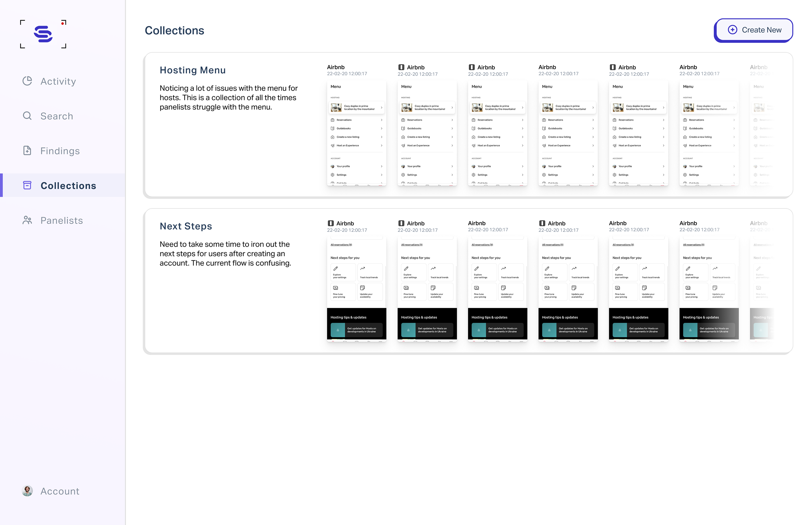Open the Hosting Menu collection title
Image resolution: width=812 pixels, height=525 pixels.
[192, 70]
